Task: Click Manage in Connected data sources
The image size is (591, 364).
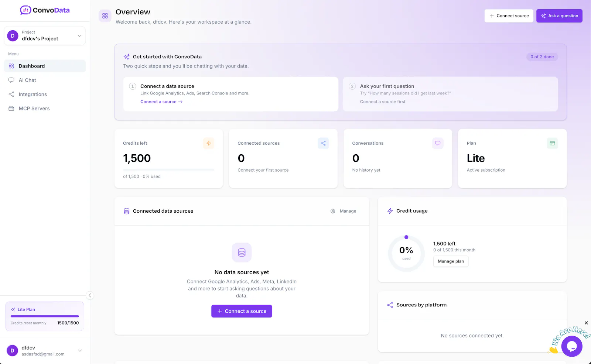Action: (x=344, y=211)
